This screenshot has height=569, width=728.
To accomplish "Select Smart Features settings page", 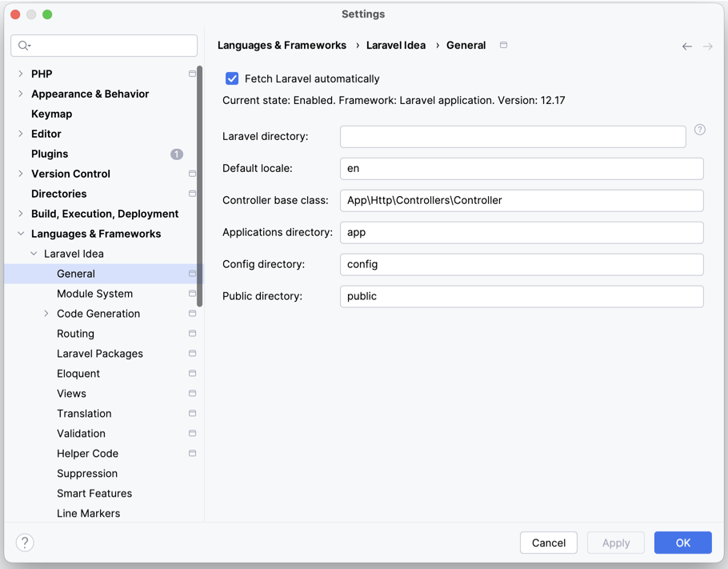I will (x=94, y=493).
